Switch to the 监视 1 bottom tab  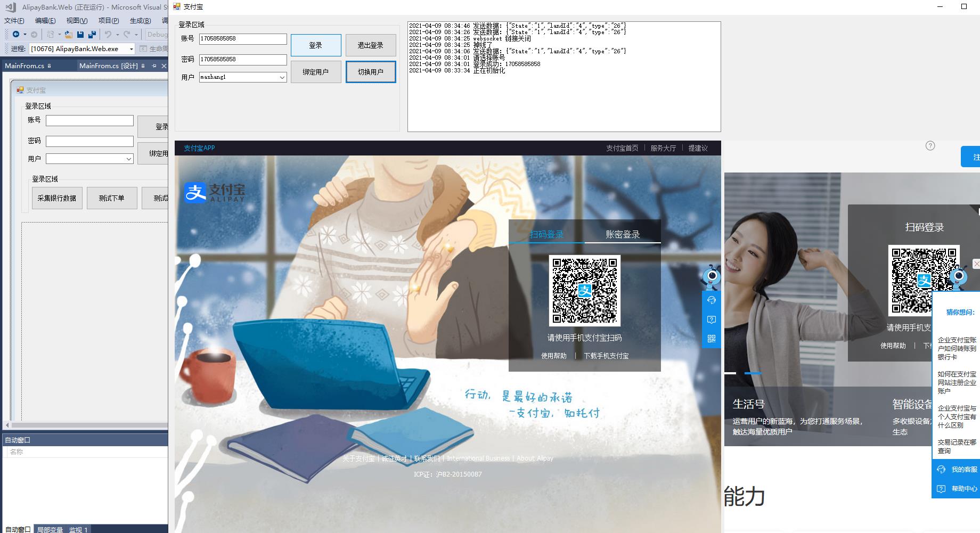[78, 529]
